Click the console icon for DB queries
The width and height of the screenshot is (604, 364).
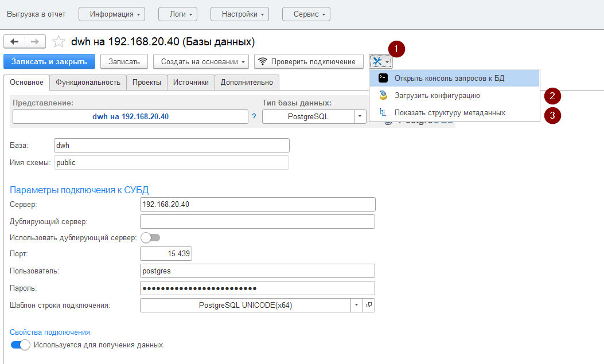click(x=383, y=79)
